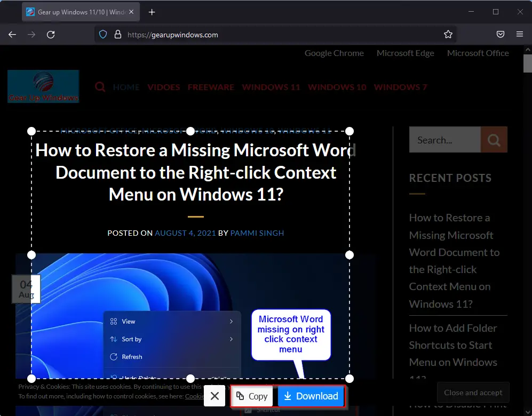Open the WINDOWS 11 nav item
532x416 pixels.
click(271, 87)
